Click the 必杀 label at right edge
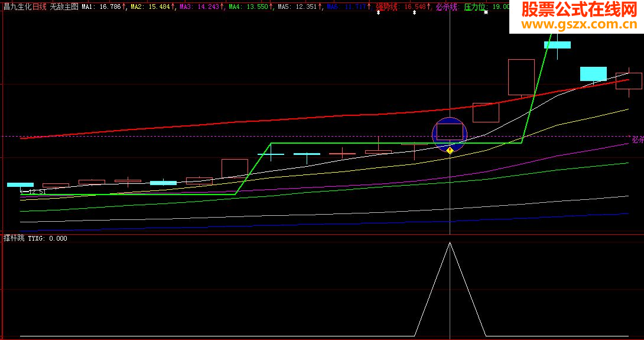The width and height of the screenshot is (644, 340). click(x=638, y=140)
